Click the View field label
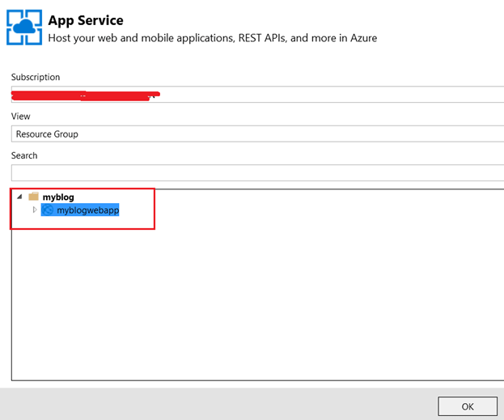Image resolution: width=504 pixels, height=420 pixels. (x=21, y=117)
